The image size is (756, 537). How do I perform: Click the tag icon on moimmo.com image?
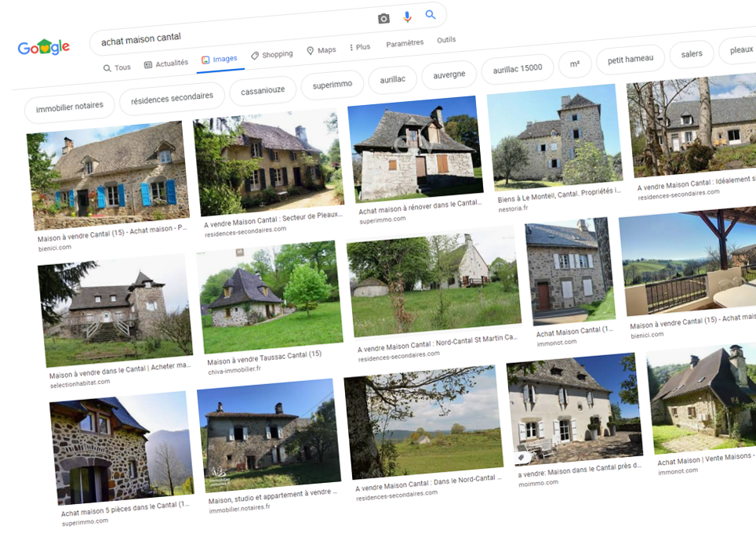click(519, 457)
